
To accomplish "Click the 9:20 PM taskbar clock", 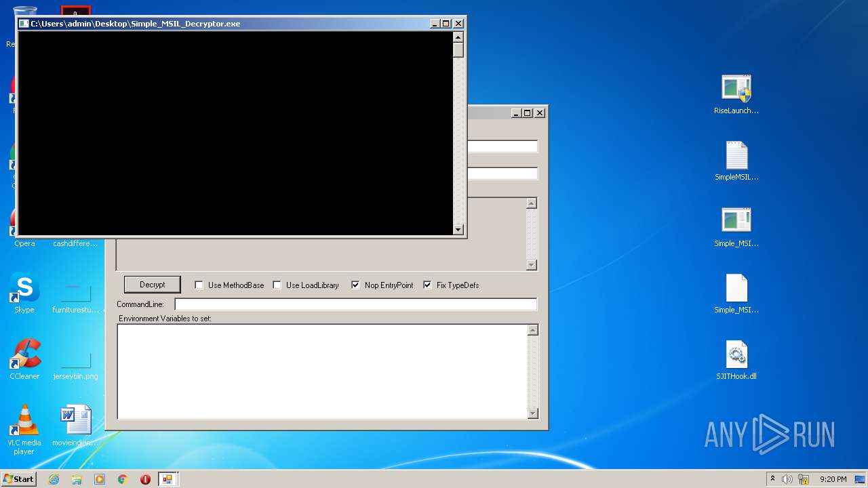I will 833,479.
